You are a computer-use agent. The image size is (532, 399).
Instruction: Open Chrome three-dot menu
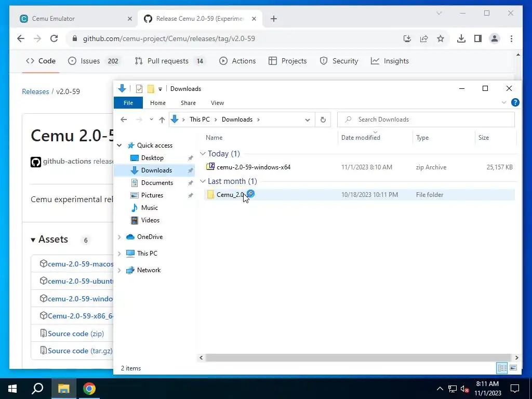[x=511, y=38]
